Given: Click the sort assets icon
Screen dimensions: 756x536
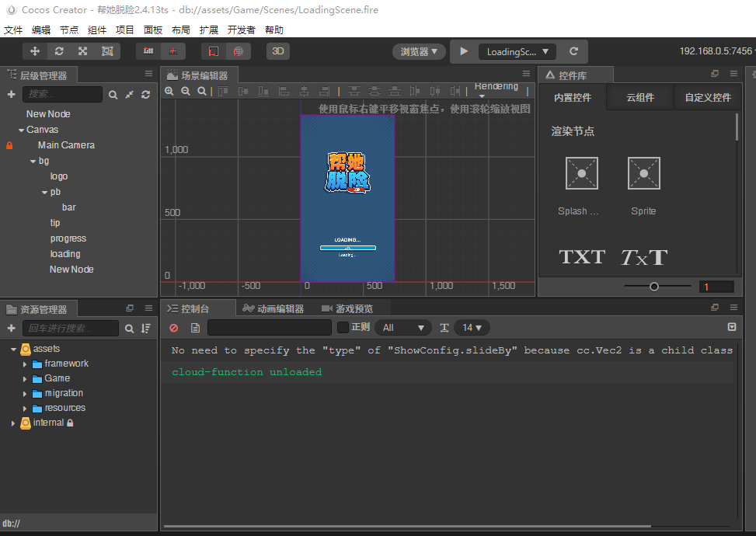Looking at the screenshot, I should [x=145, y=329].
